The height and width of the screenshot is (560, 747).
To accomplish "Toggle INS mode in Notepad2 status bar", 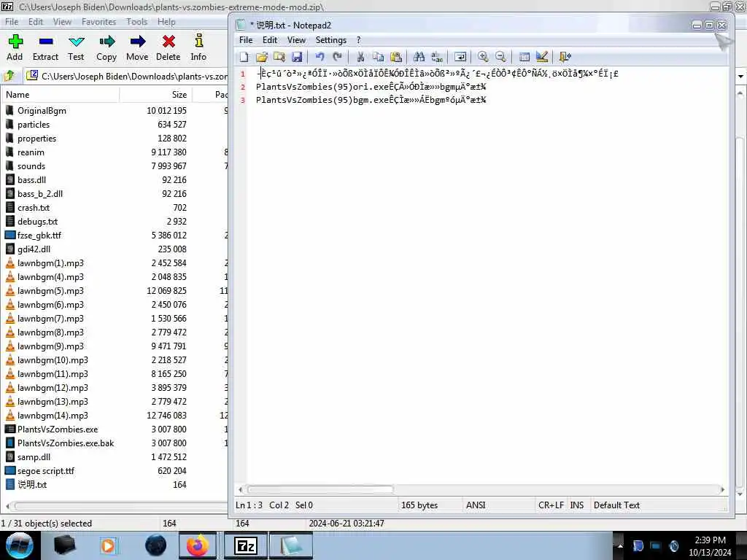I will (577, 505).
